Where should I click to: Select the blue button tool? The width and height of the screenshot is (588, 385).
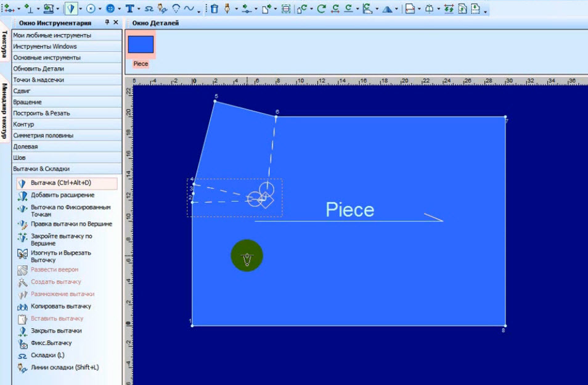(110, 8)
